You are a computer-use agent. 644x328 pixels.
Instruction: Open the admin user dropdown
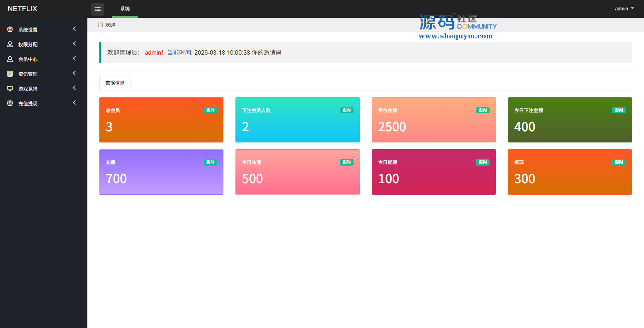tap(624, 8)
